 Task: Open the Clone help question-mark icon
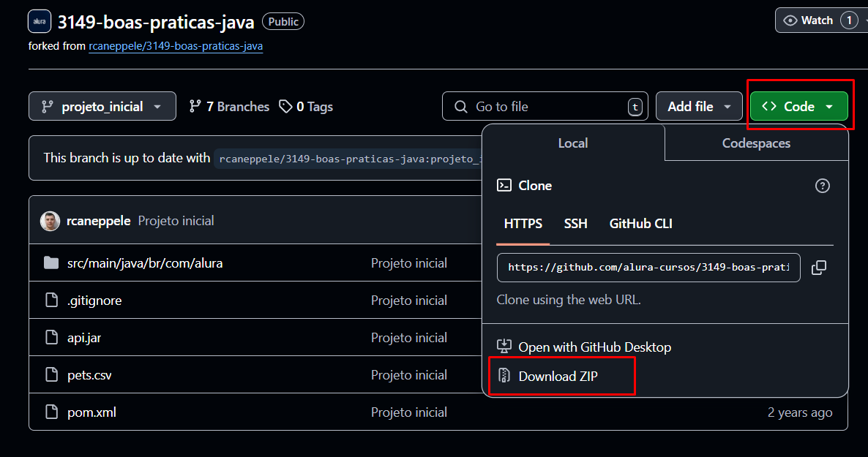pyautogui.click(x=822, y=186)
